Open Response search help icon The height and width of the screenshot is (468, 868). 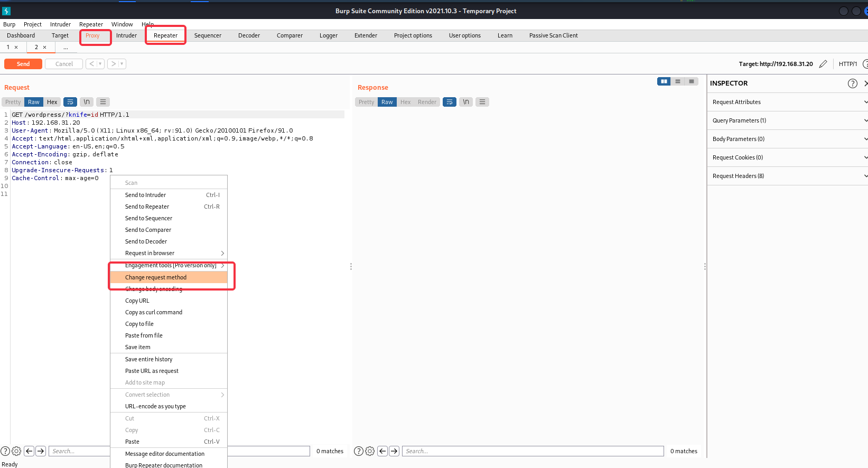(359, 451)
